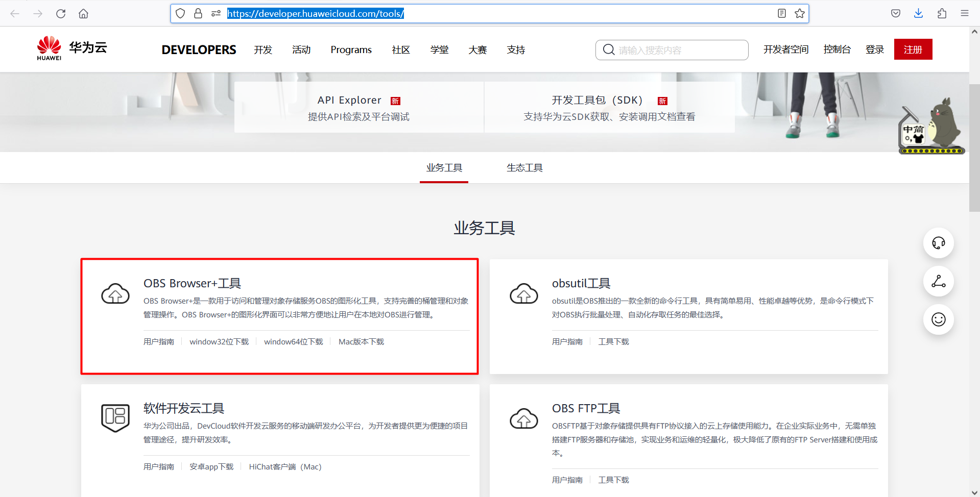
Task: Switch to the 生态工具 tab
Action: (524, 167)
